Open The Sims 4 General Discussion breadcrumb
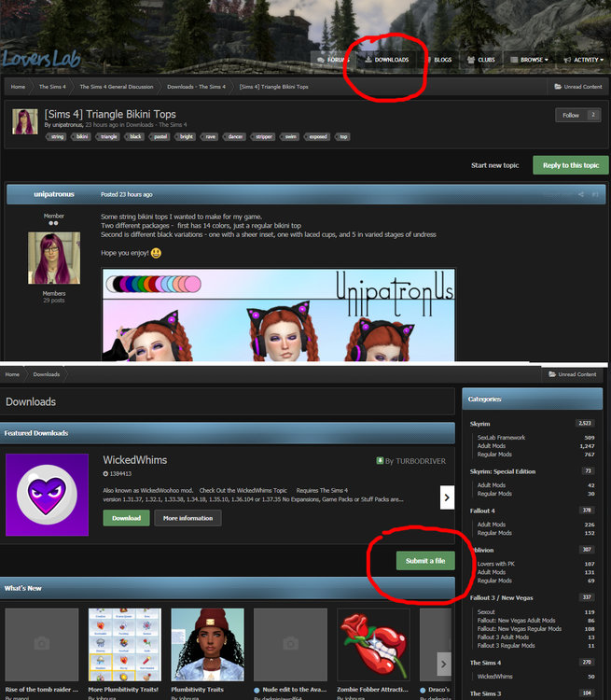This screenshot has width=611, height=700. pyautogui.click(x=117, y=87)
